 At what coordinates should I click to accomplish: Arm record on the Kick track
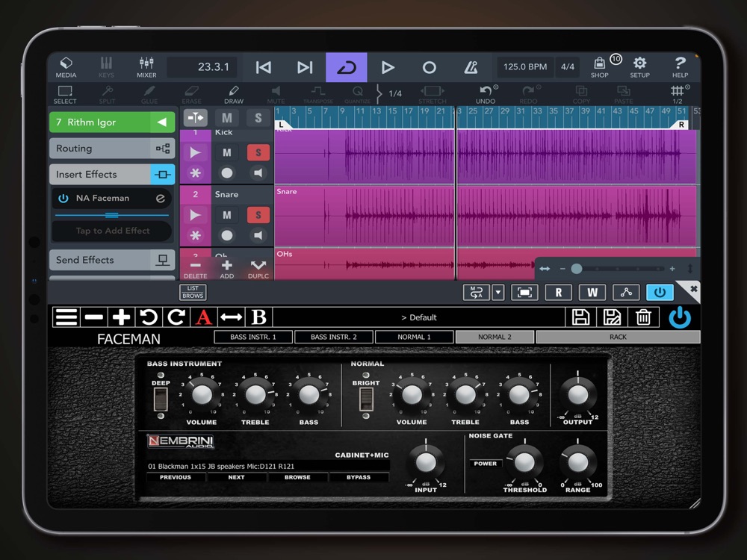[x=227, y=173]
